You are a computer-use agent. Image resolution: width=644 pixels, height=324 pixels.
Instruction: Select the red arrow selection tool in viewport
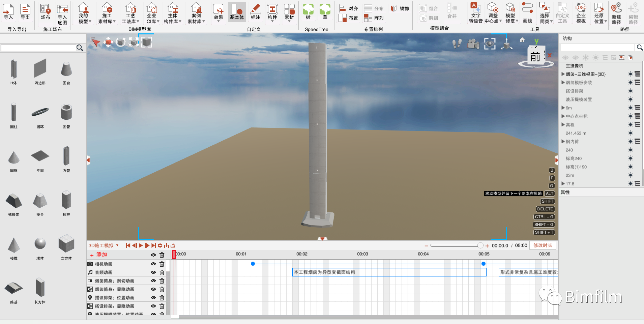(95, 42)
